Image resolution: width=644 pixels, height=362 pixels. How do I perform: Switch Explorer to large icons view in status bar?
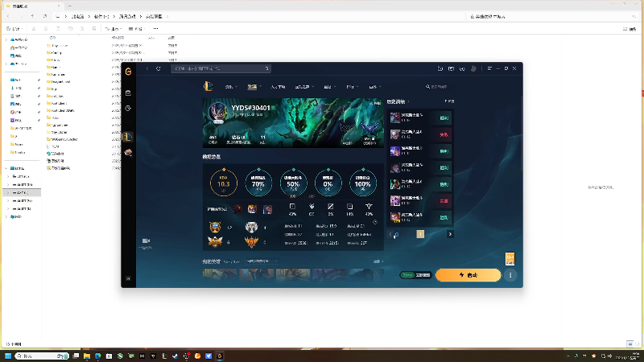click(638, 344)
